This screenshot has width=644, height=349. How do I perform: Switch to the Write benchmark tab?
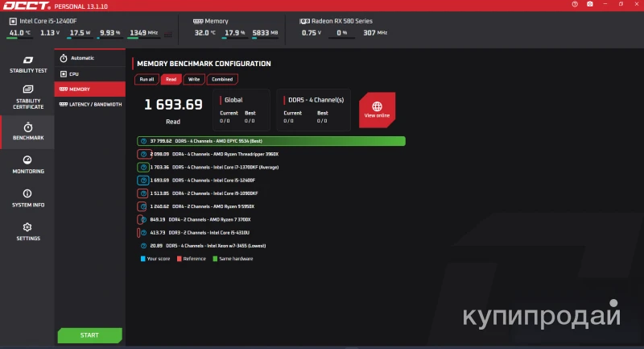pos(194,79)
